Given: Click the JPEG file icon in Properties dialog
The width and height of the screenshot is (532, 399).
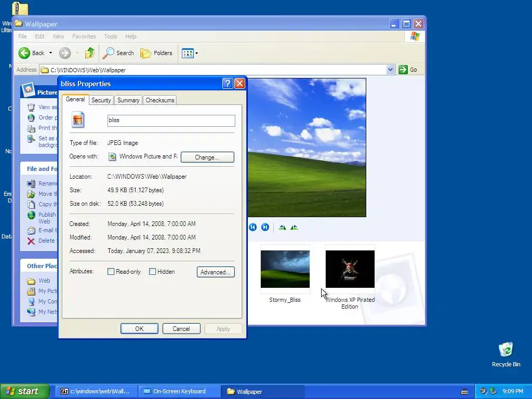Looking at the screenshot, I should click(78, 119).
